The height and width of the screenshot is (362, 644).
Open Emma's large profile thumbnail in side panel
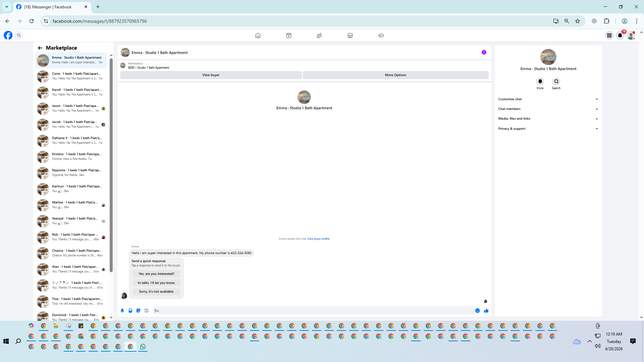(548, 57)
